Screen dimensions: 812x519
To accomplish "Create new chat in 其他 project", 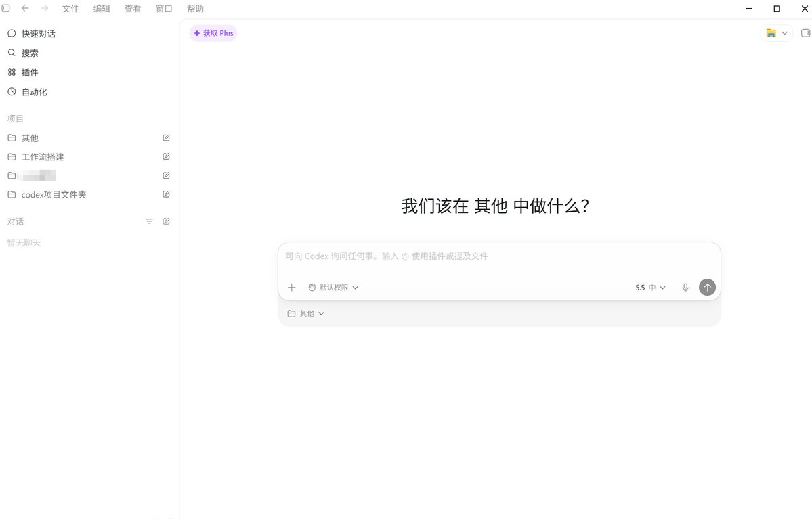I will pos(166,137).
